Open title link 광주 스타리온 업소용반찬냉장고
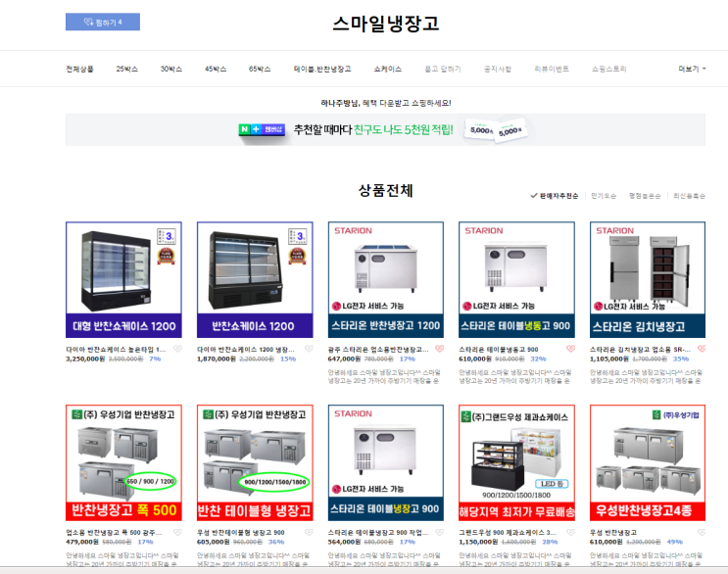The height and width of the screenshot is (574, 728). coord(378,350)
